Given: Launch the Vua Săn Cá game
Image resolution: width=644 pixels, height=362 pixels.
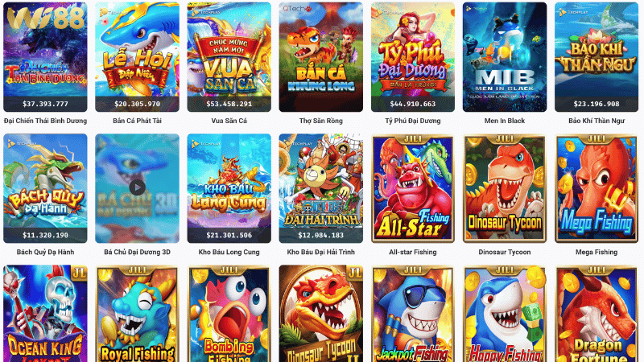Looking at the screenshot, I should pyautogui.click(x=229, y=57).
